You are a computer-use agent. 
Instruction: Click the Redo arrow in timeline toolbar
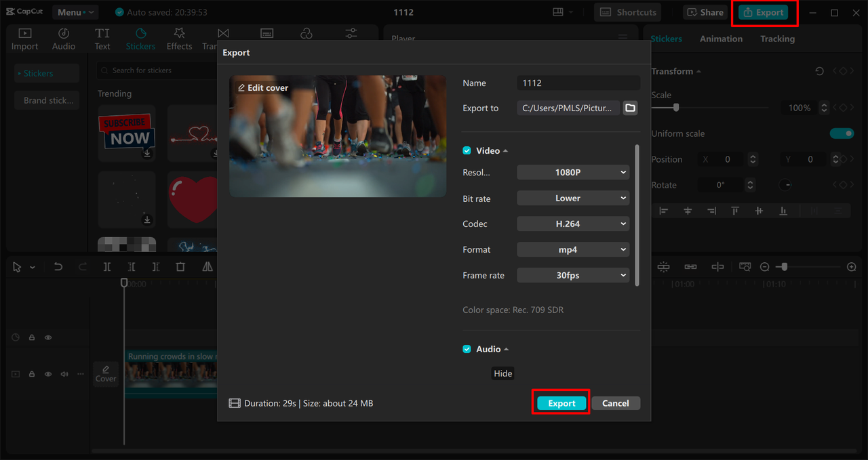pos(83,267)
